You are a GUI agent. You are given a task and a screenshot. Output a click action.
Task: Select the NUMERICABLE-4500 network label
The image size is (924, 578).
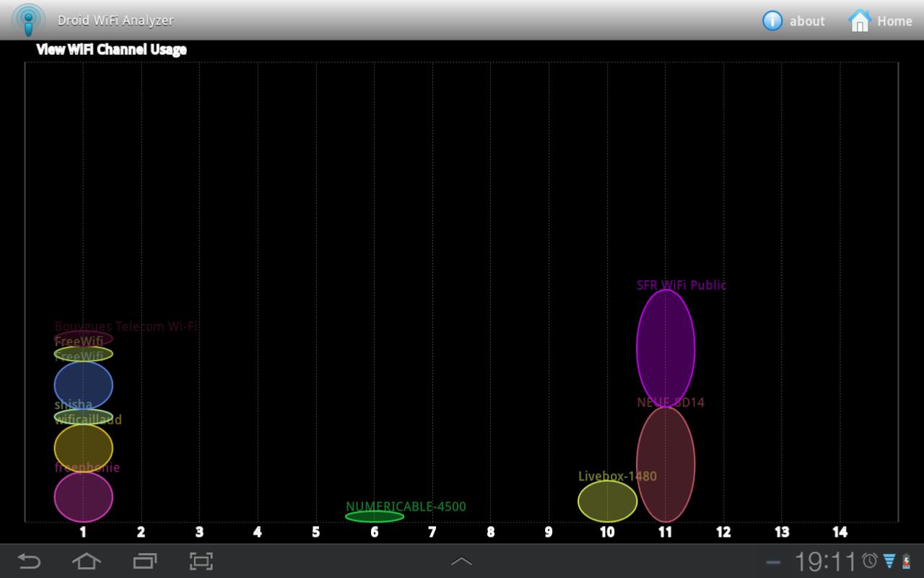coord(406,506)
